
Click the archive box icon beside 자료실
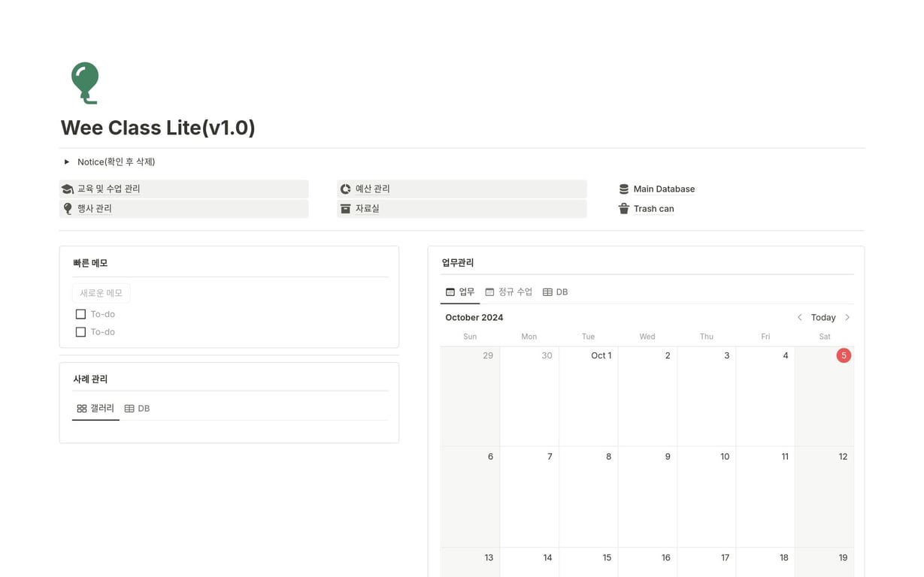point(347,208)
